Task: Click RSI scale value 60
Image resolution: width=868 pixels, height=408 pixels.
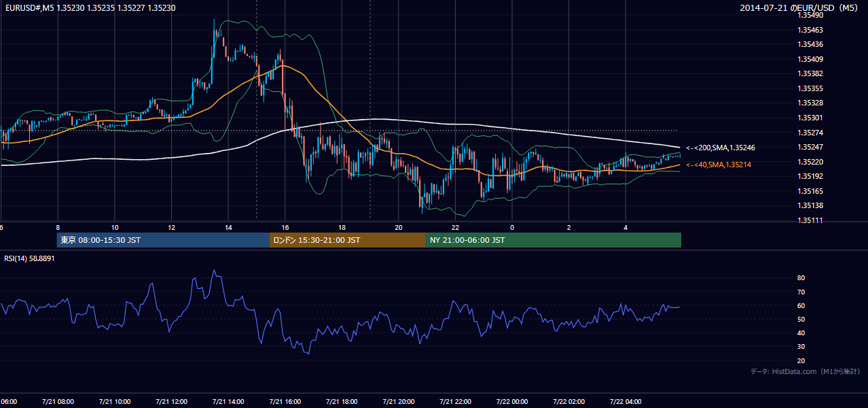Action: [801, 305]
